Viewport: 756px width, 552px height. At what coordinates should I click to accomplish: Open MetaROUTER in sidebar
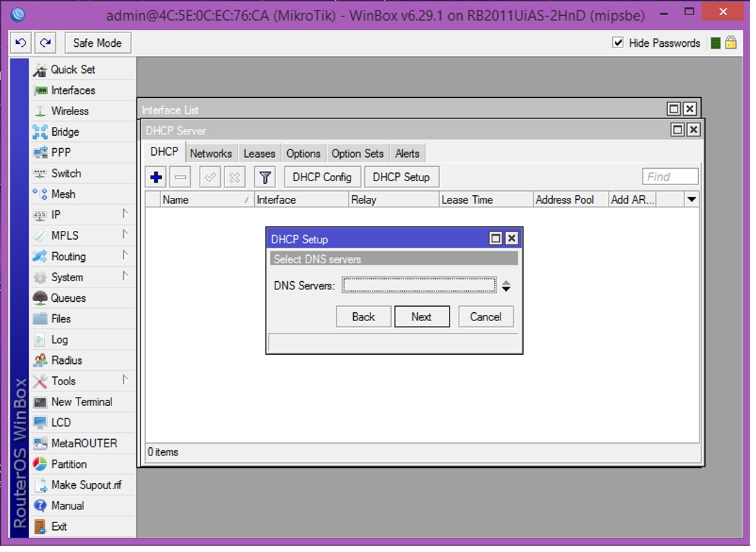tap(82, 443)
